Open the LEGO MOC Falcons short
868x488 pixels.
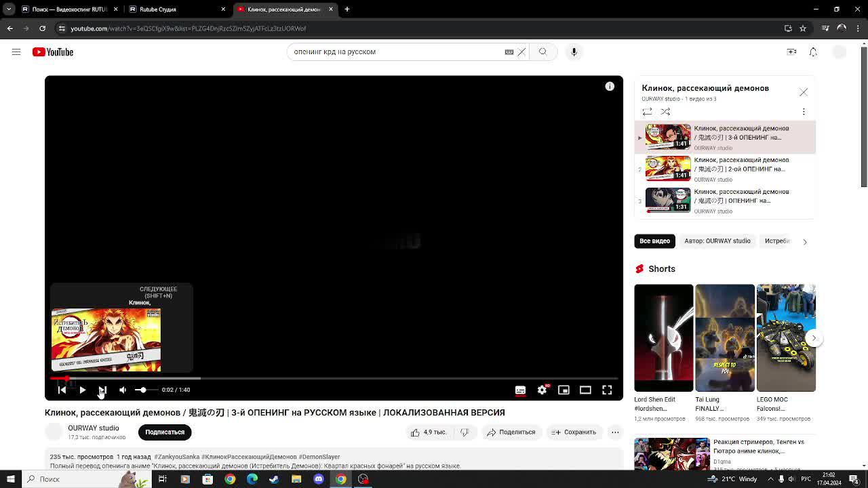[786, 338]
